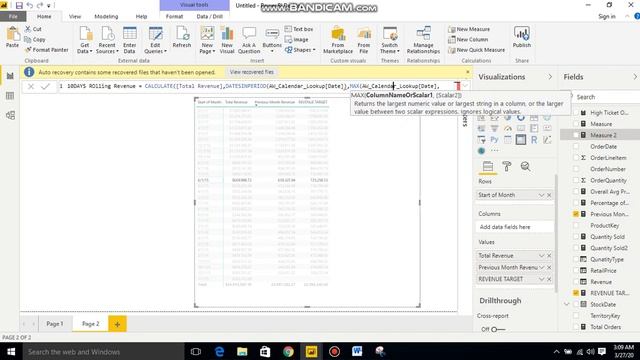Switch to the View ribbon tab
The height and width of the screenshot is (360, 640).
pyautogui.click(x=75, y=16)
